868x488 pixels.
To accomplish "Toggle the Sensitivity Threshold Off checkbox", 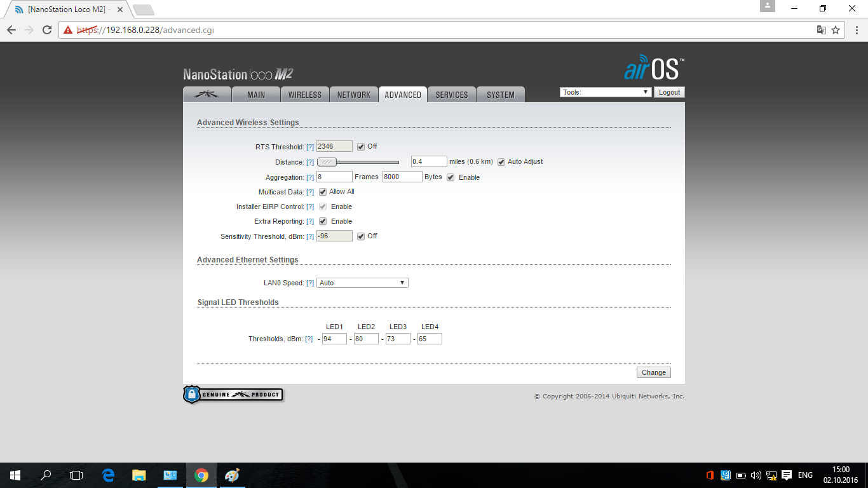I will pos(361,236).
